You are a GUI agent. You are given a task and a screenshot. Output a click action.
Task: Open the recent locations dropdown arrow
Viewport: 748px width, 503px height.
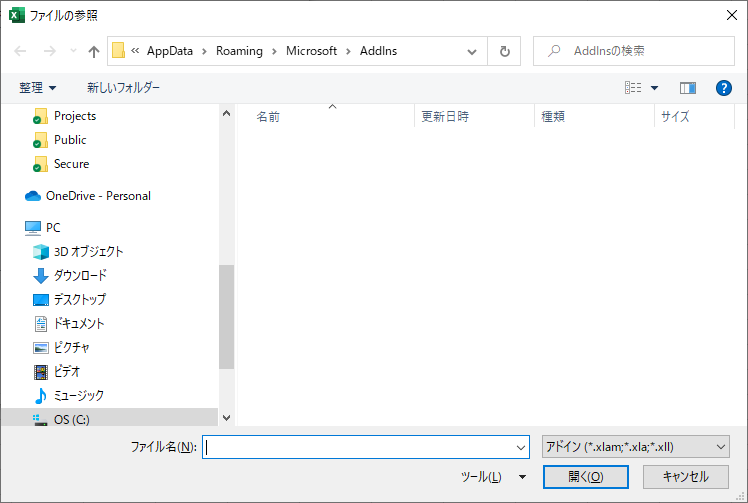coord(73,51)
